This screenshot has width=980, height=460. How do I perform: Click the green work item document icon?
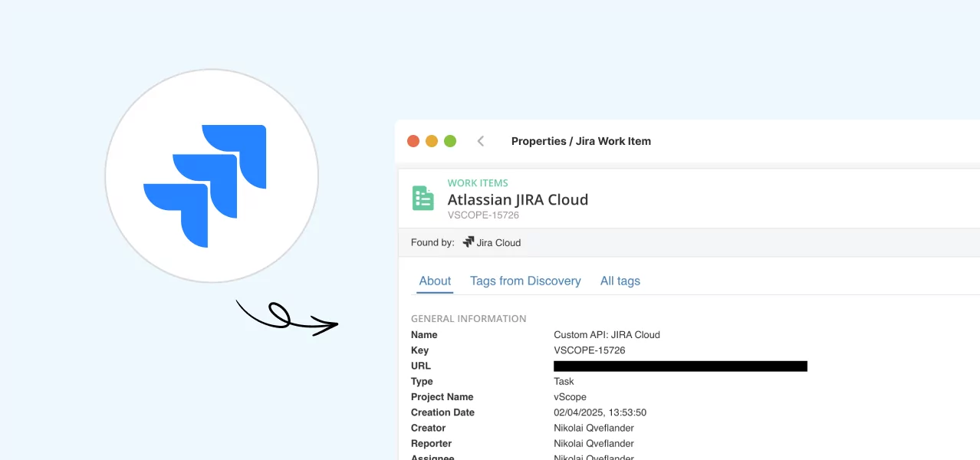423,198
